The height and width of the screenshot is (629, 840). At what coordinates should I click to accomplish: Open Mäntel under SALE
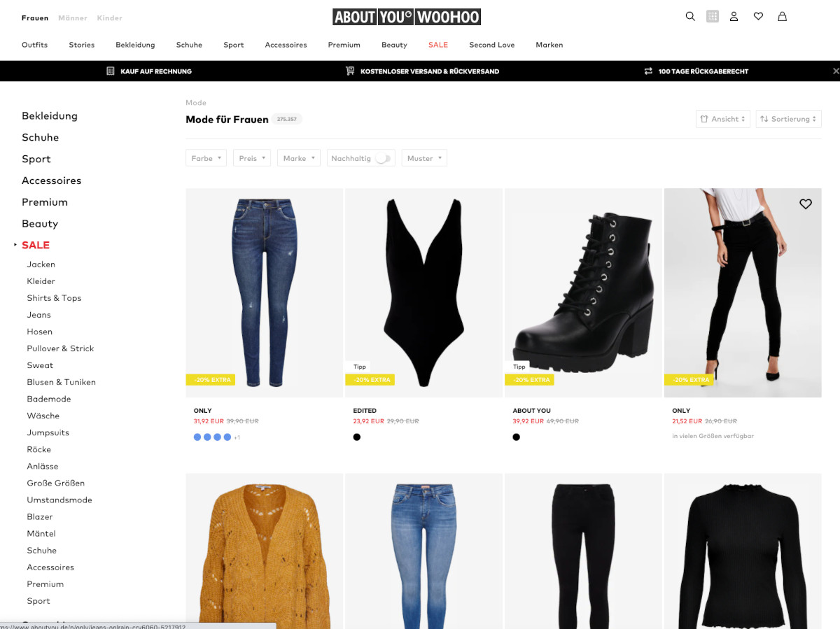[41, 533]
